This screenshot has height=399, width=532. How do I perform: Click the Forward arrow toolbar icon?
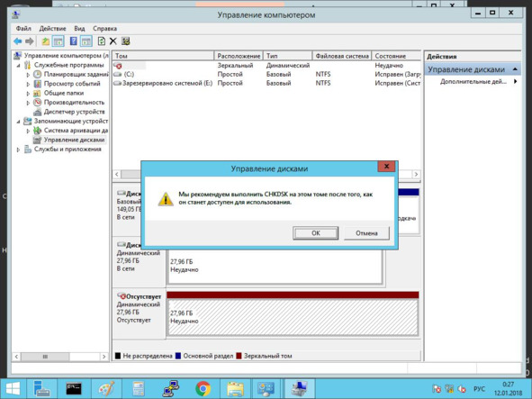(x=30, y=41)
